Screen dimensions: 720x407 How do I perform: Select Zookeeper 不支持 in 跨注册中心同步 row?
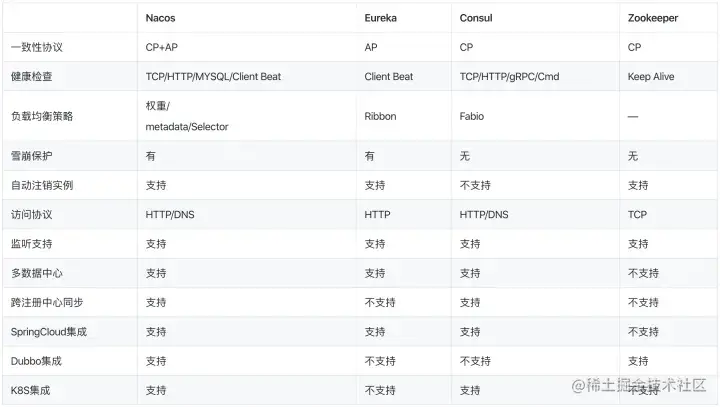(643, 303)
